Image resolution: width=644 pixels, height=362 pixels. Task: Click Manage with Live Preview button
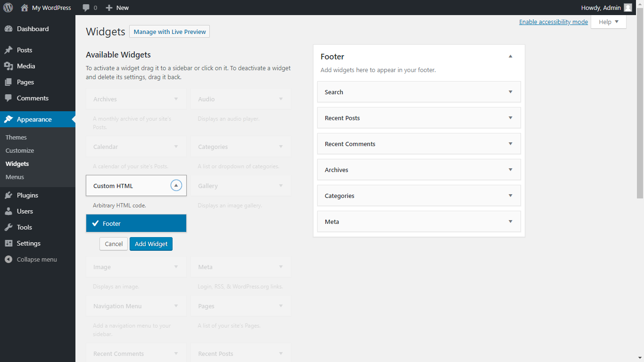coord(170,32)
